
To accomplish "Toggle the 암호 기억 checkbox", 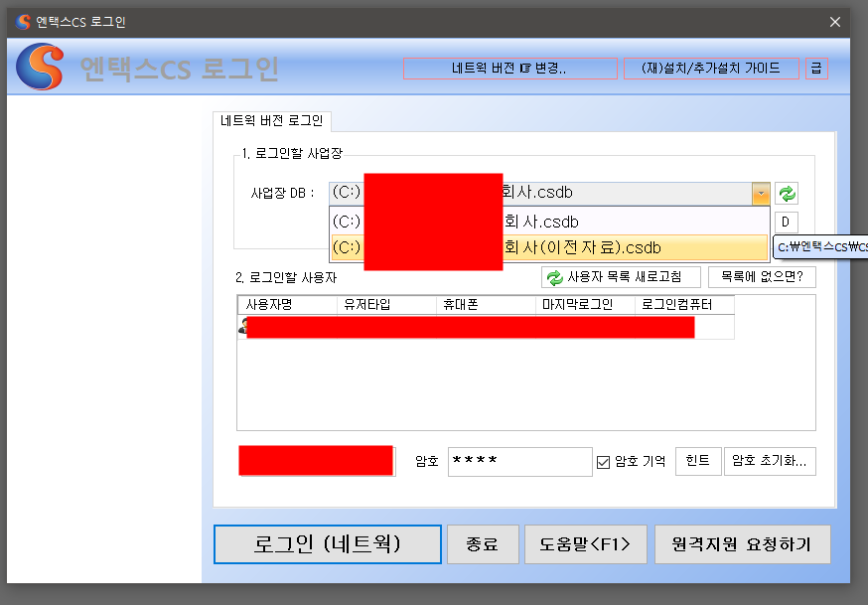I will pos(603,462).
